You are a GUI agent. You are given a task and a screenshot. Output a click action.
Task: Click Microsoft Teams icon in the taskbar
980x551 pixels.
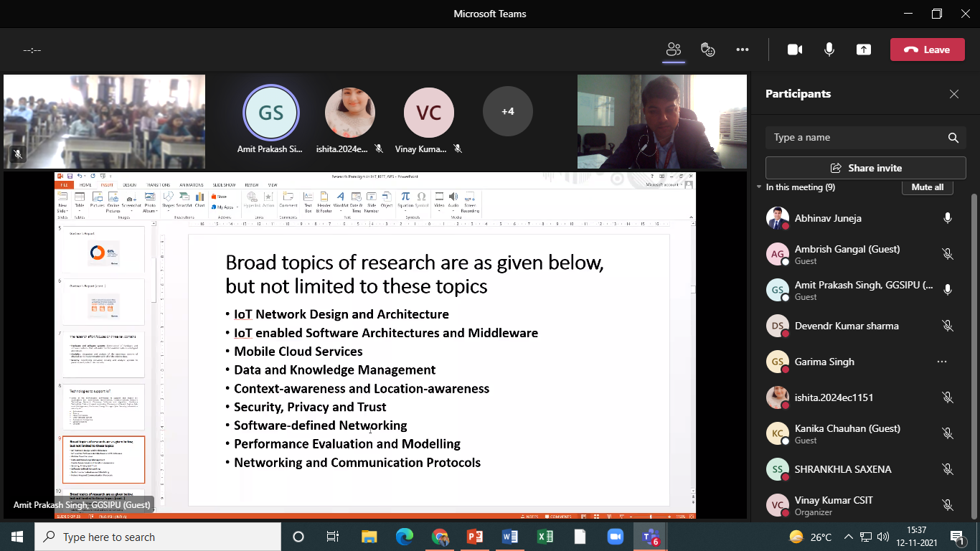(651, 537)
